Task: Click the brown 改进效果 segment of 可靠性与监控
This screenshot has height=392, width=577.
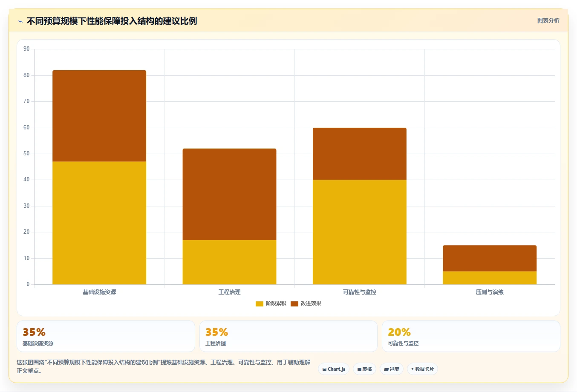Action: coord(360,154)
